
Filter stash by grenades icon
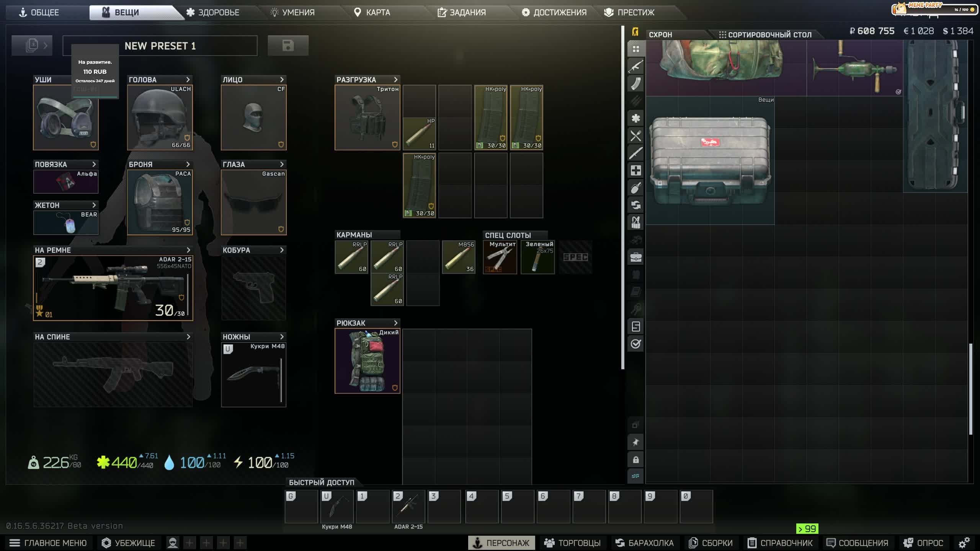pyautogui.click(x=635, y=188)
